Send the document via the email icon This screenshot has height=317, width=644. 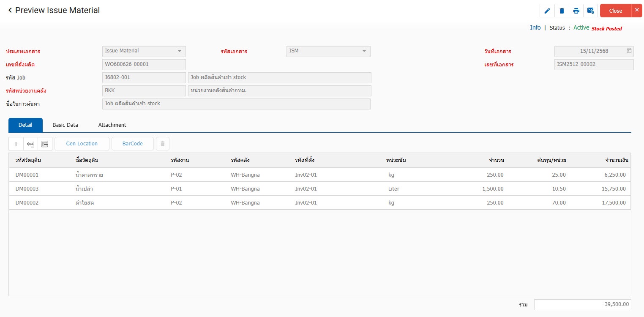[590, 11]
